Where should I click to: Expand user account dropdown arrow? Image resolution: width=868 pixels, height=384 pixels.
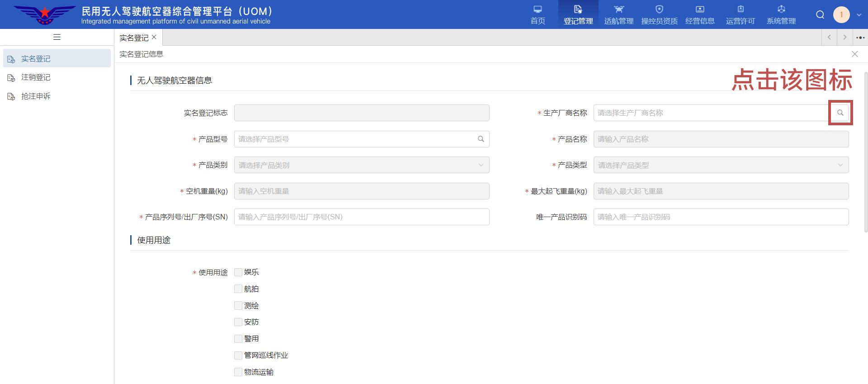(x=859, y=15)
